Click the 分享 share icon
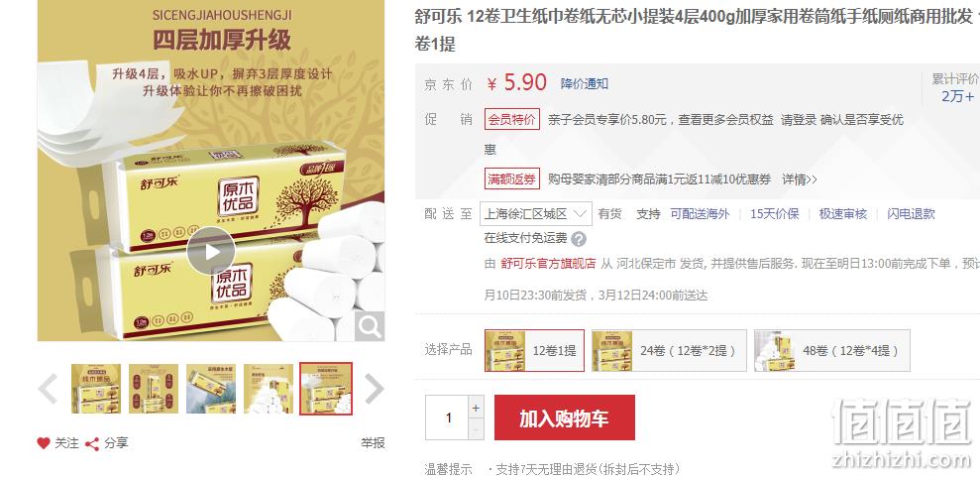The height and width of the screenshot is (477, 980). tap(92, 444)
